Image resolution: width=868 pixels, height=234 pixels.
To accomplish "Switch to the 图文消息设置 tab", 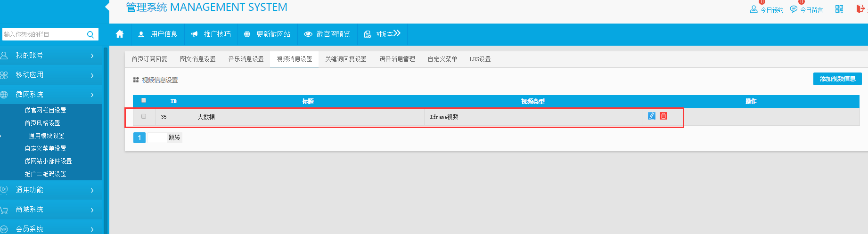I will 198,59.
